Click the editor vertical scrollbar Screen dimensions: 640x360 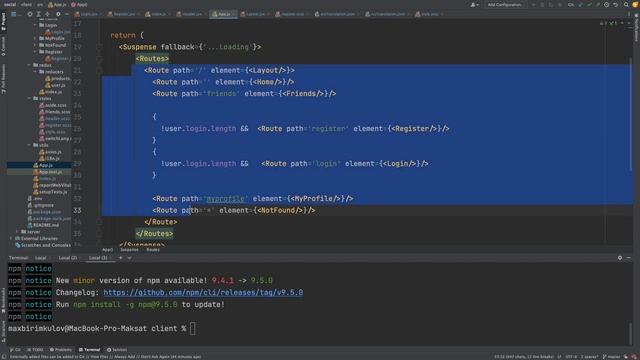coord(630,114)
